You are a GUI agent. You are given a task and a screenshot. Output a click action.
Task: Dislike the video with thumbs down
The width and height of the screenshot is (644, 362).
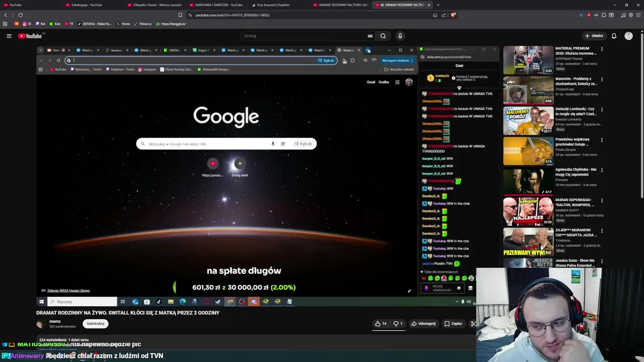point(398,324)
